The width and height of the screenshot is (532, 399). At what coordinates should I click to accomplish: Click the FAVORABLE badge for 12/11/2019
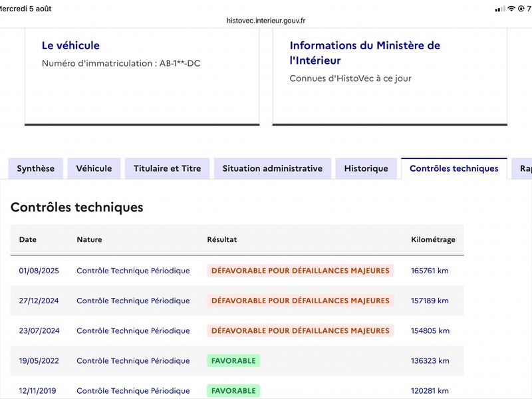[x=233, y=391]
